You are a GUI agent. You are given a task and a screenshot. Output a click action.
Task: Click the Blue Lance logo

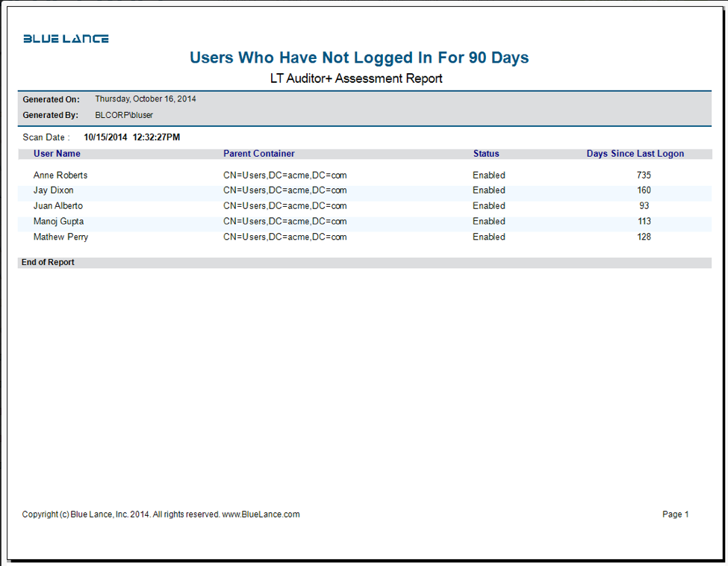[66, 39]
